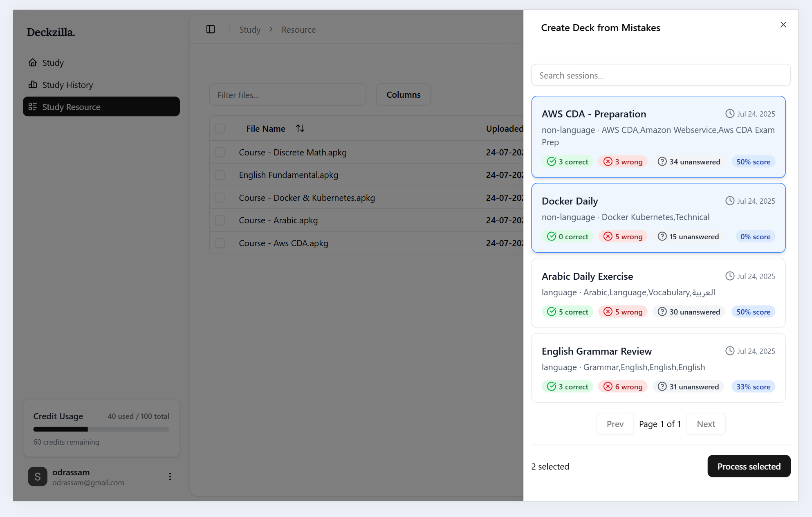Screen dimensions: 812x517
Task: Click the Study History chart icon
Action: click(x=33, y=85)
